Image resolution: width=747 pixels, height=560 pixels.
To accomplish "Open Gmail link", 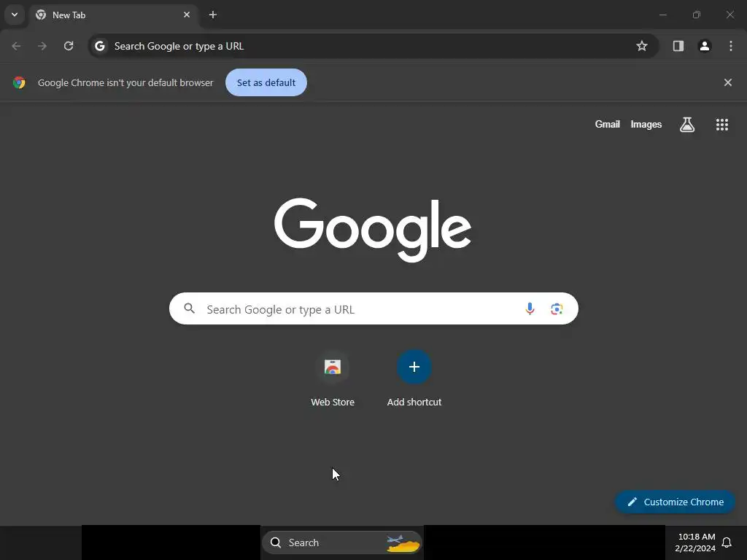I will tap(608, 124).
